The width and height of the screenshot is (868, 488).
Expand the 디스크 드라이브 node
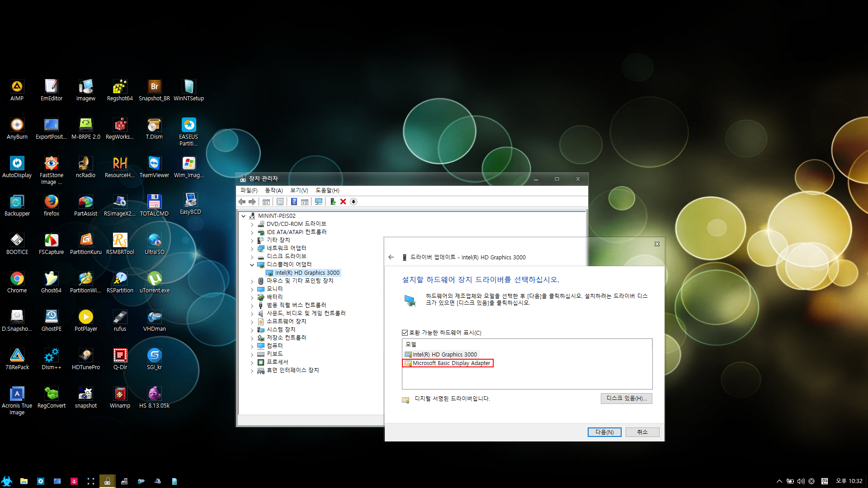tap(252, 257)
